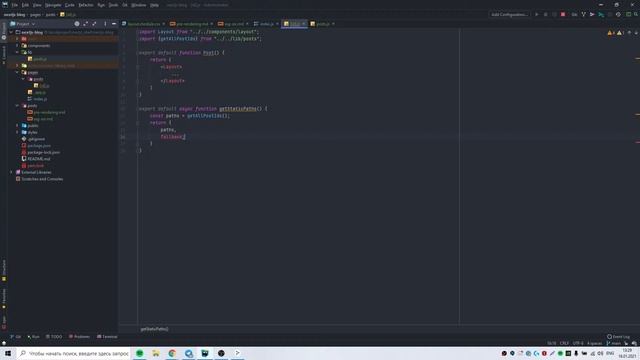Screen dimensions: 640x360
Task: Close the [id].js editor tab
Action: coord(304,24)
